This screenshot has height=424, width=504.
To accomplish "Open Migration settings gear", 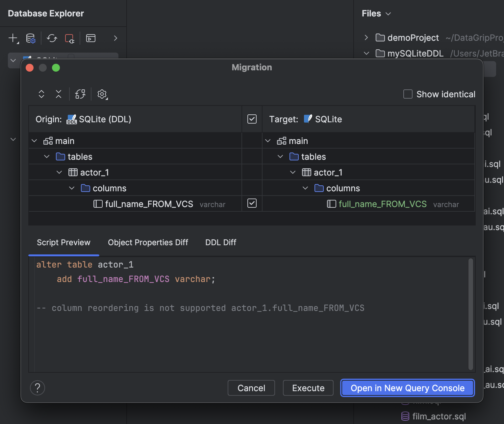I will (102, 94).
